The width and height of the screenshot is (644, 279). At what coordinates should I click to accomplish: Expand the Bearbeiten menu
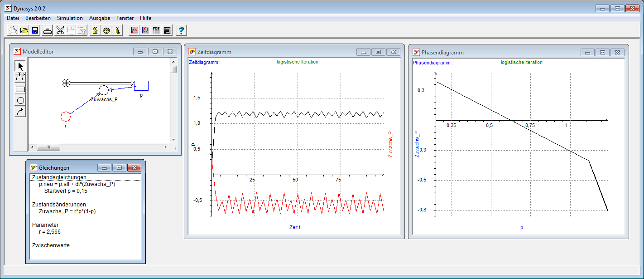[38, 18]
